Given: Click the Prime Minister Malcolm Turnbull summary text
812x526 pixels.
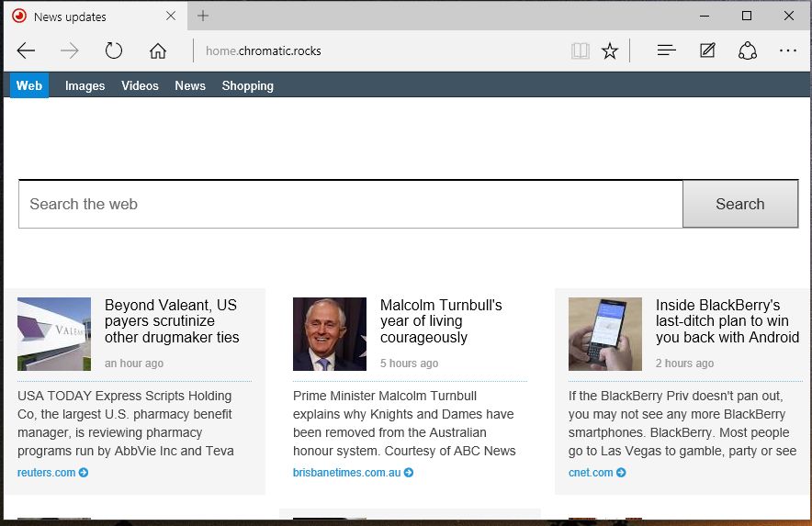Looking at the screenshot, I should [404, 423].
